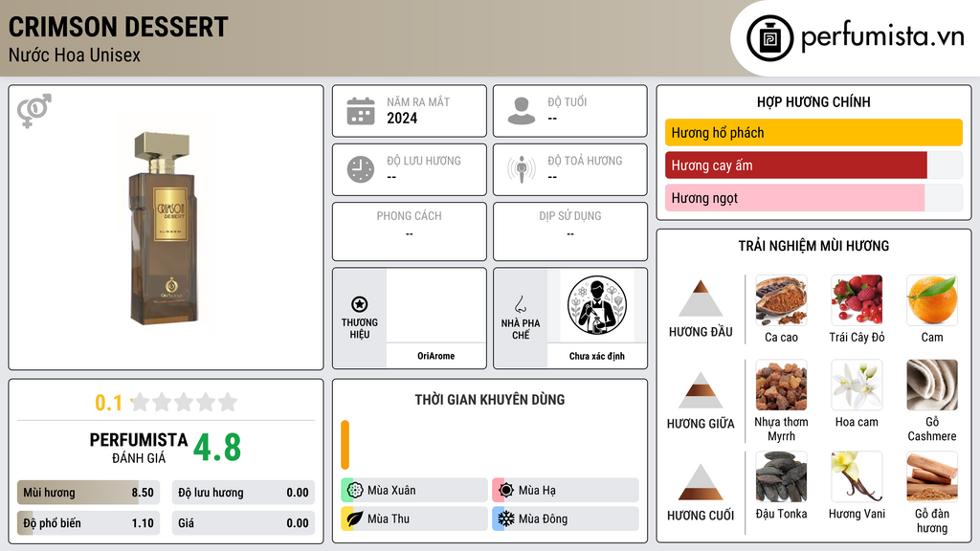Image resolution: width=980 pixels, height=551 pixels.
Task: Click the clock icon for Độ lưu hương
Action: coord(361,169)
